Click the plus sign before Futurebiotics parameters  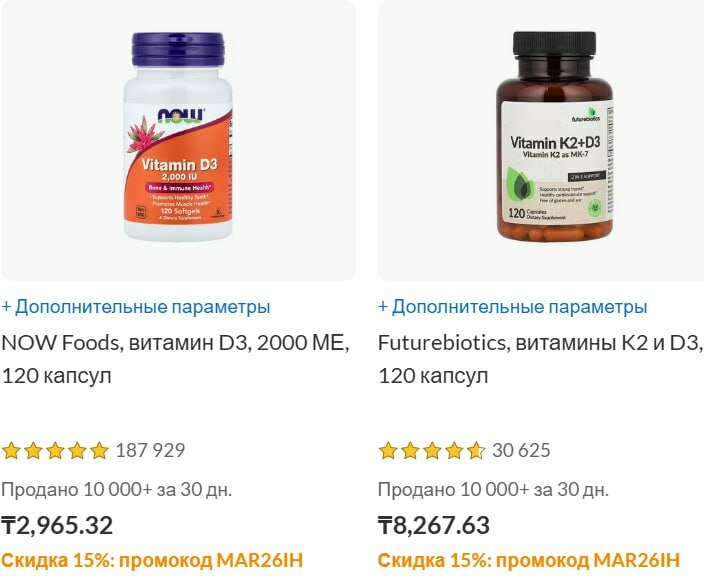click(383, 307)
